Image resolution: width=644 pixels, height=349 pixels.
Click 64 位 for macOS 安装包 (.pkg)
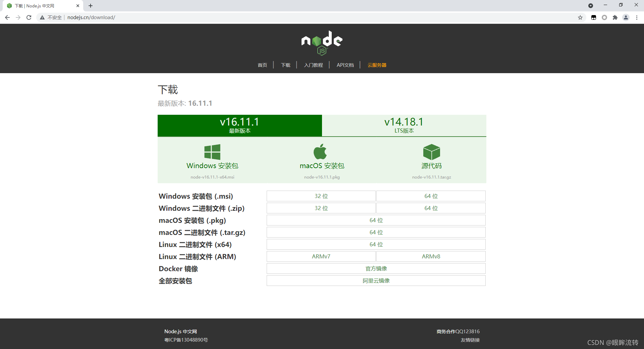pos(376,220)
